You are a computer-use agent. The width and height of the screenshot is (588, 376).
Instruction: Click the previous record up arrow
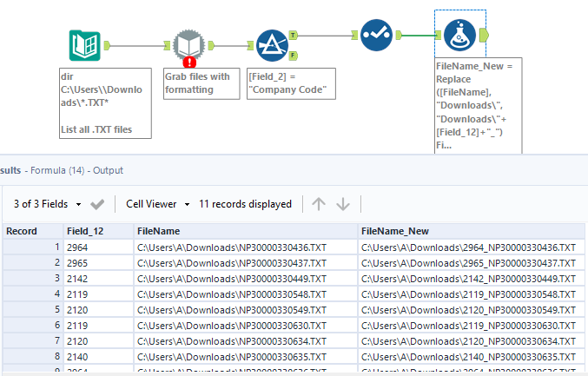[319, 204]
